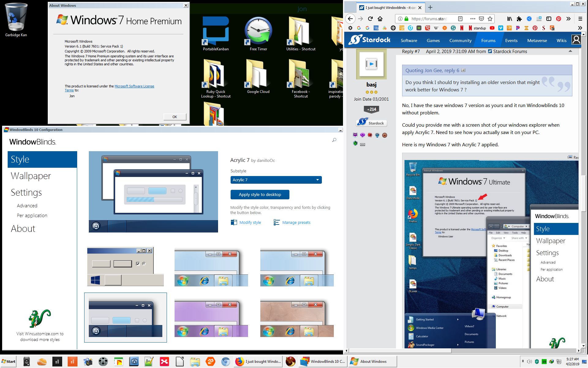
Task: Select the Ruby Quick Lookup shortcut
Action: (216, 79)
